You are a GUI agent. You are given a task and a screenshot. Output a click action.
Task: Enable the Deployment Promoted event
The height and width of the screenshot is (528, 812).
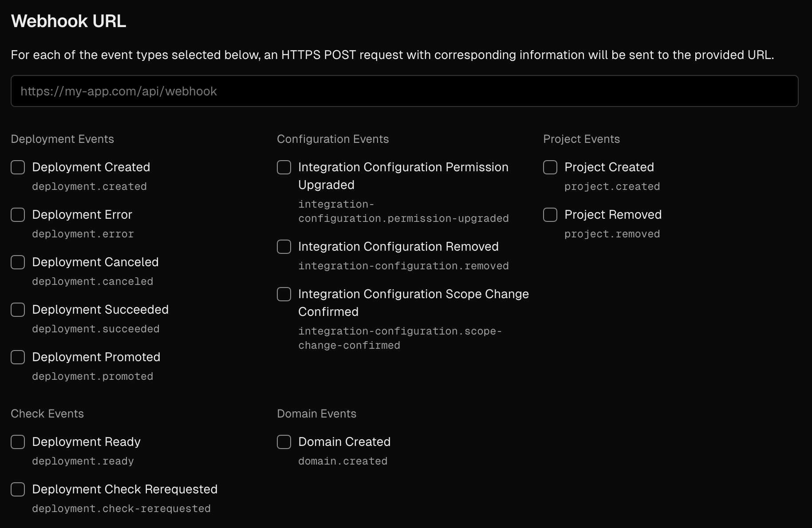(18, 357)
